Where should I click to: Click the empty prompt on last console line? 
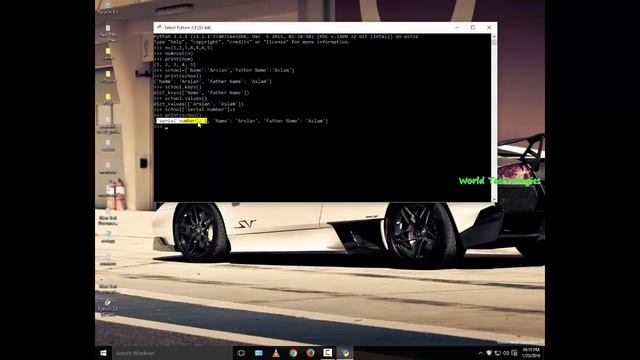point(161,127)
